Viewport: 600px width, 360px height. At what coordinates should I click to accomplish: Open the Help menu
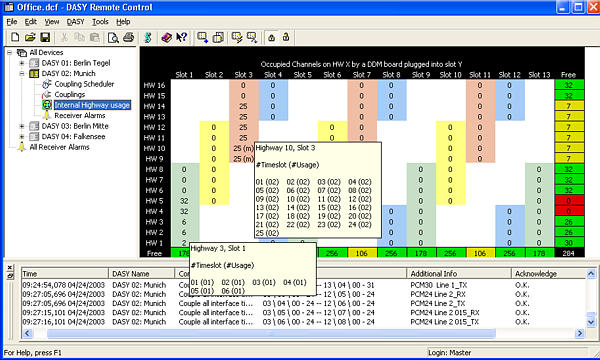tap(123, 22)
